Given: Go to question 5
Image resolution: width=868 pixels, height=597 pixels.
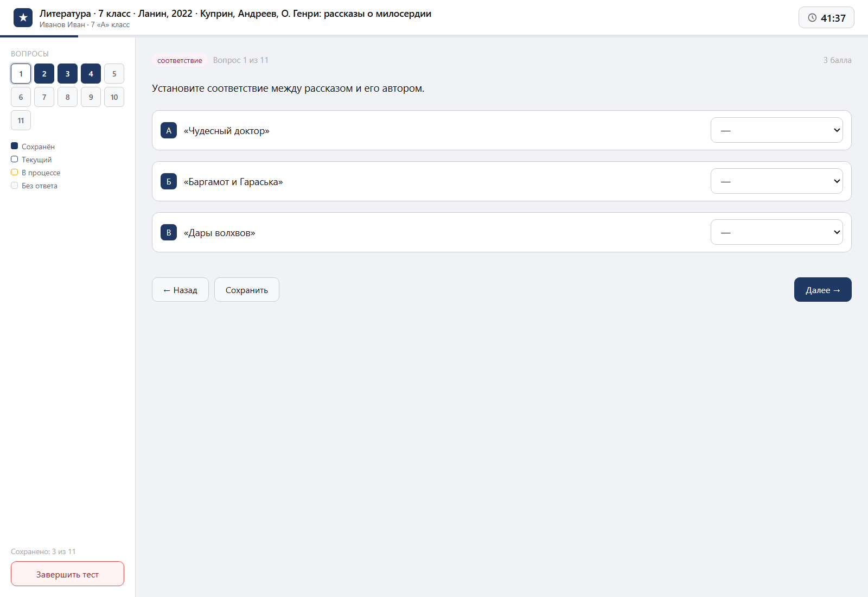Looking at the screenshot, I should coord(114,74).
